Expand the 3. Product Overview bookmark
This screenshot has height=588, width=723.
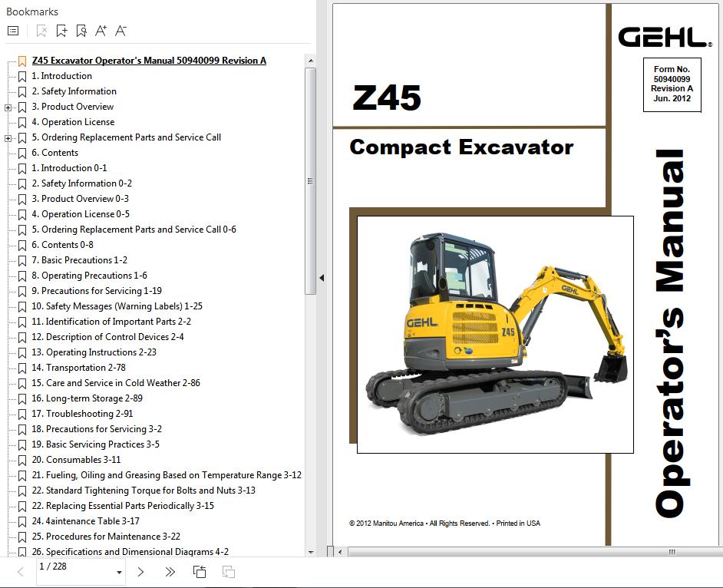[8, 107]
